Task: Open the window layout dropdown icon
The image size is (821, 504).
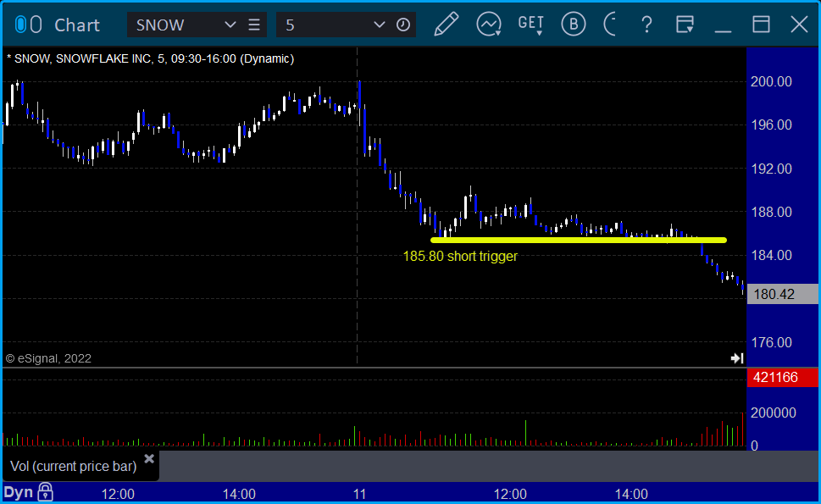Action: coord(685,25)
